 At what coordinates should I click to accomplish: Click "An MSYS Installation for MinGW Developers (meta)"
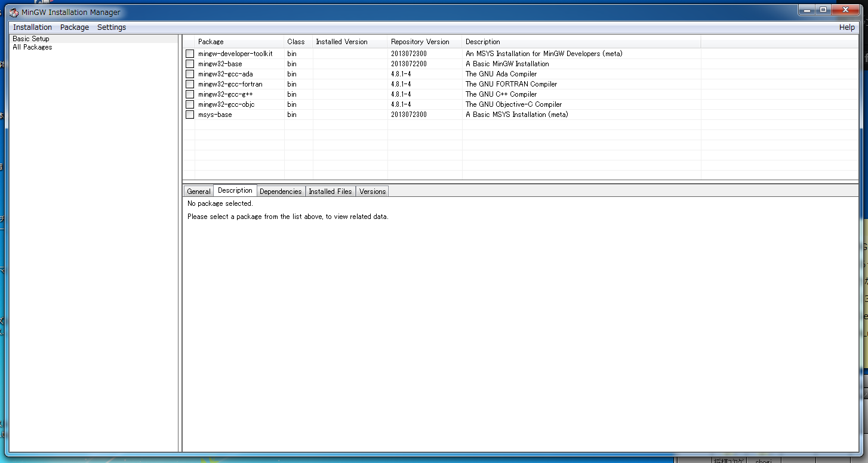(544, 54)
